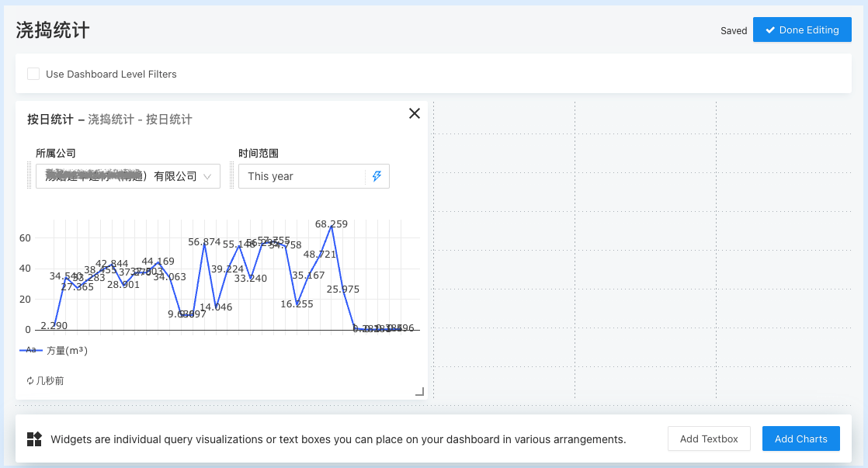Remove the 按日统计 widget with X icon

tap(414, 113)
